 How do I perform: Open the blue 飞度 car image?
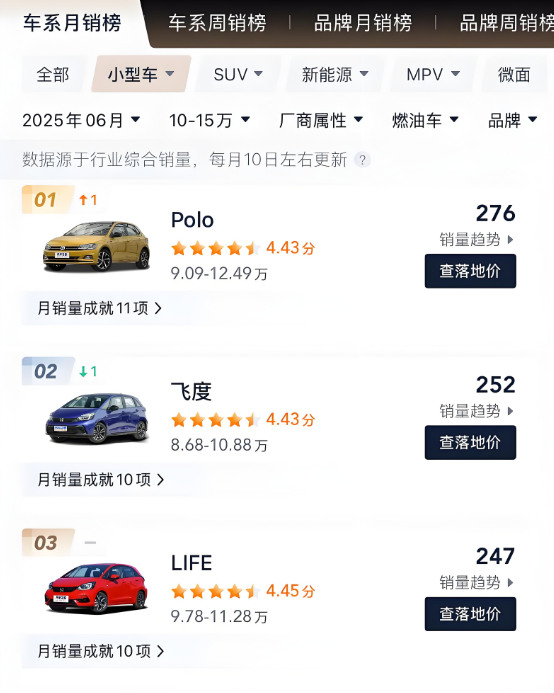pos(96,418)
